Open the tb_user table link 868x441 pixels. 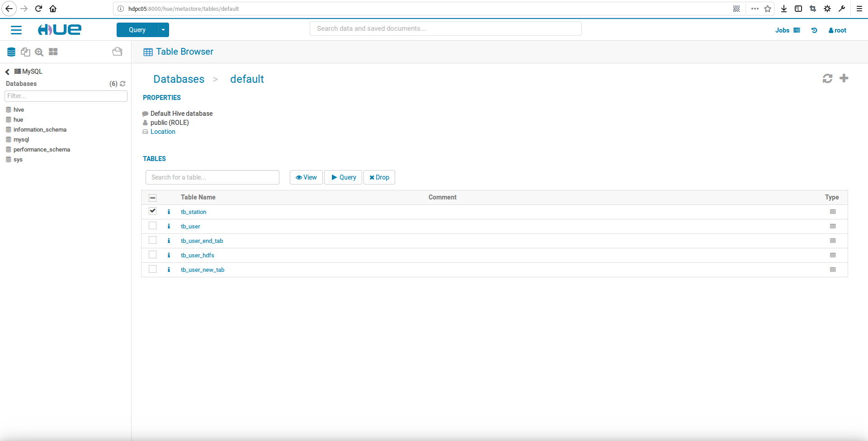190,226
